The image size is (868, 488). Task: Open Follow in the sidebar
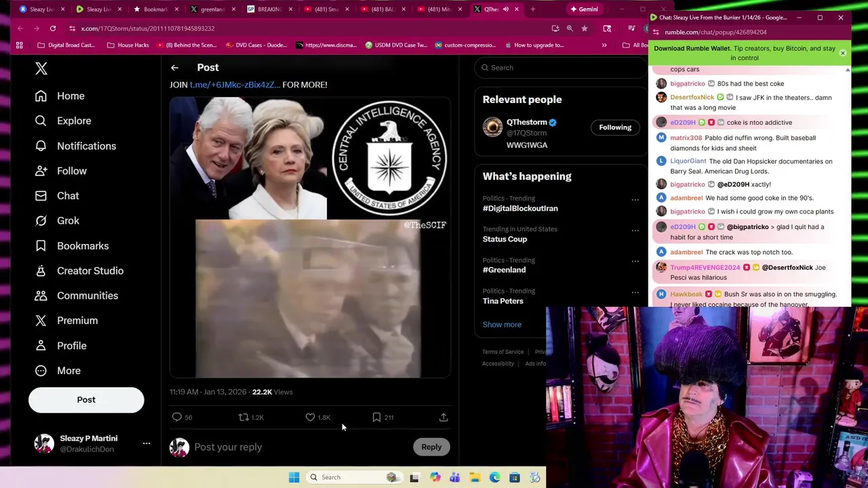(60, 171)
